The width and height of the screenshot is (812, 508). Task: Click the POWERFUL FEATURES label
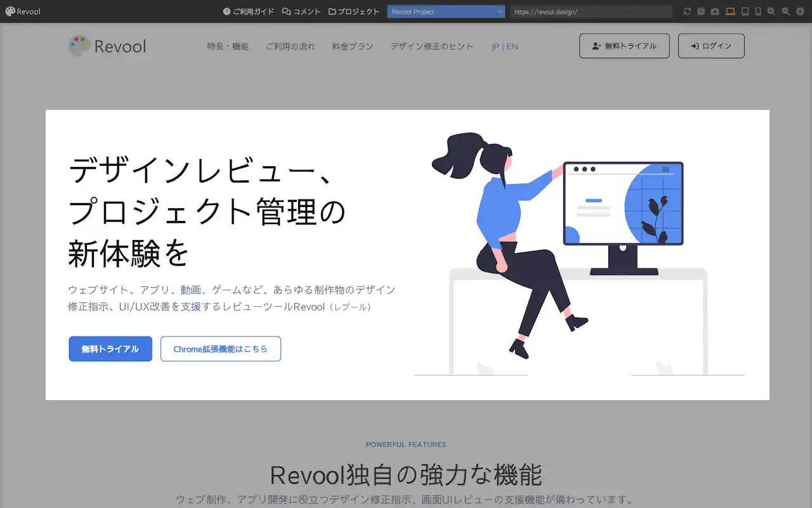(406, 444)
